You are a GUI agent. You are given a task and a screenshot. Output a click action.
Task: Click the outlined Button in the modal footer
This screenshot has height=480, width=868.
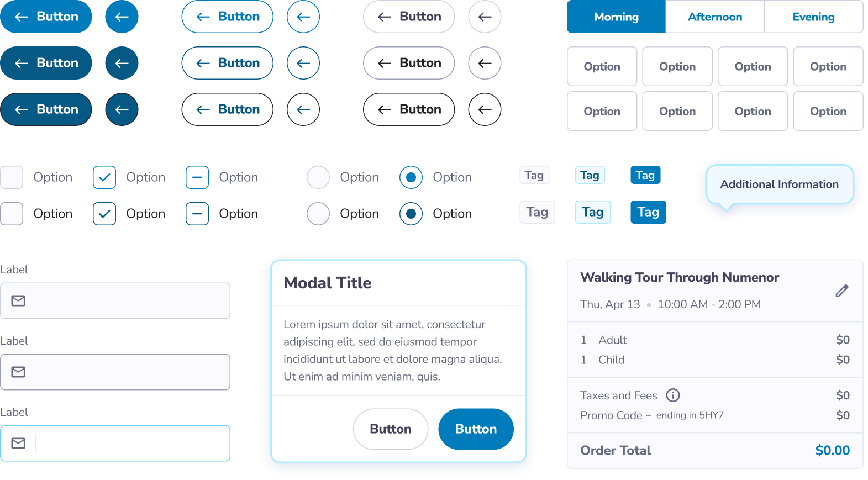click(391, 429)
